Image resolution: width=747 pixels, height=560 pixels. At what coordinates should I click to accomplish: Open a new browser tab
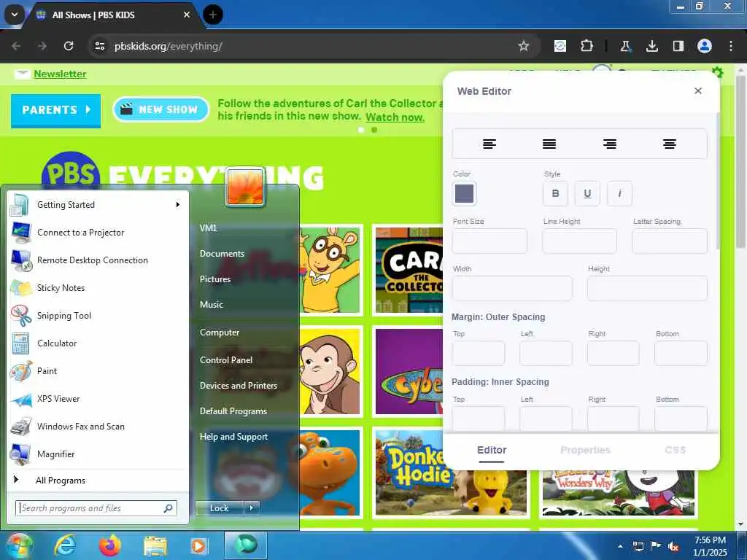pyautogui.click(x=213, y=15)
